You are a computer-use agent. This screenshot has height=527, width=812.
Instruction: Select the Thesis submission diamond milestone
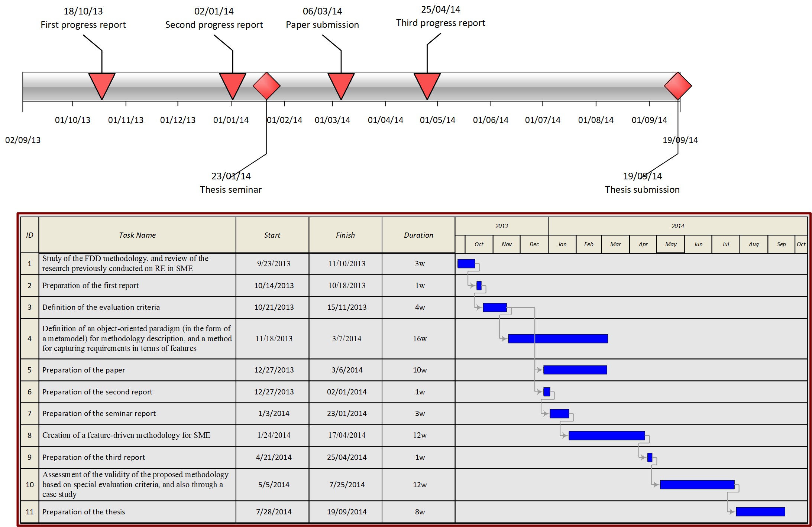click(x=677, y=86)
